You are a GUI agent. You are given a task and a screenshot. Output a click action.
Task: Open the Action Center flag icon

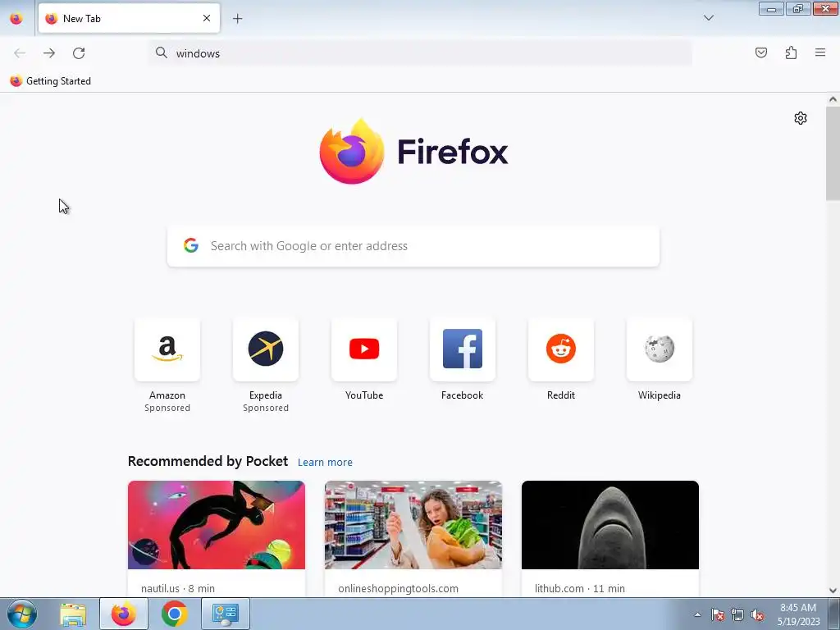(x=718, y=615)
